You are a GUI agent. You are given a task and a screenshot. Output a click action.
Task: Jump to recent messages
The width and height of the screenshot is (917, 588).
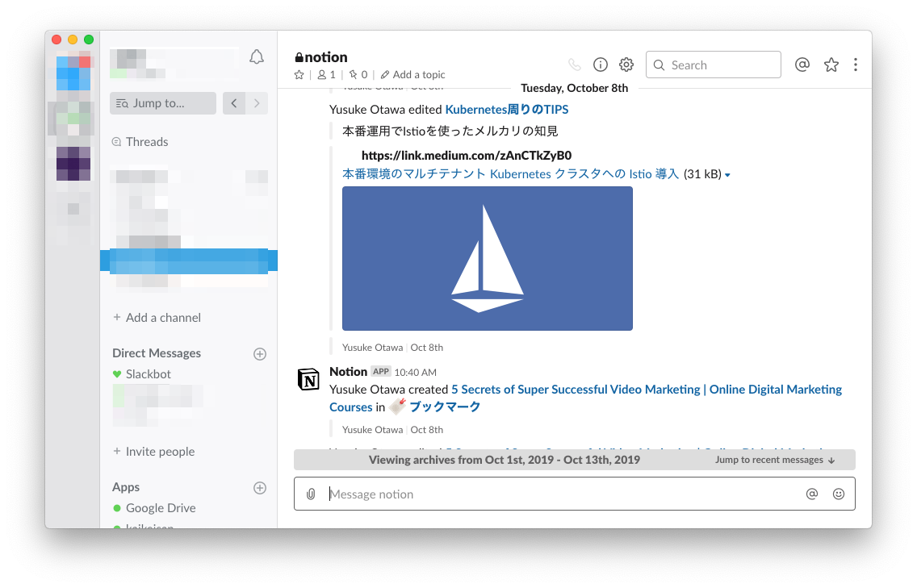(775, 460)
